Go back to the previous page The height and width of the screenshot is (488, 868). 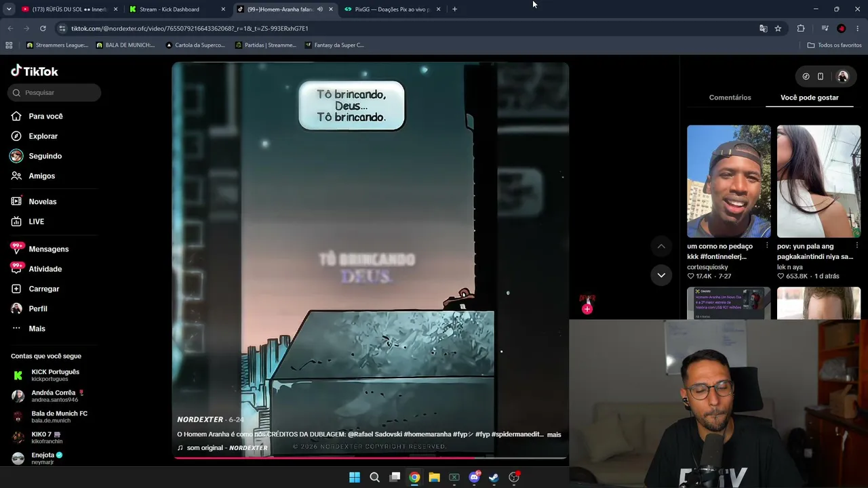(x=10, y=28)
